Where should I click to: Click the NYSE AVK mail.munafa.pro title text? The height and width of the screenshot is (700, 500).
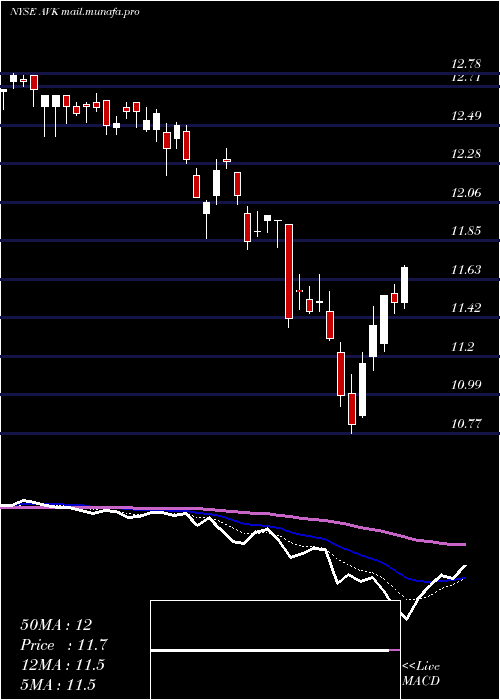[x=75, y=12]
